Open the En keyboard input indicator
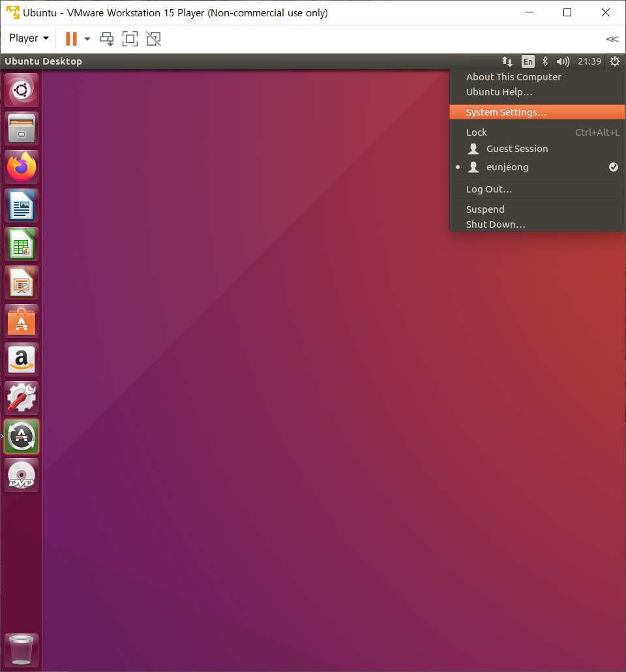 click(x=528, y=61)
